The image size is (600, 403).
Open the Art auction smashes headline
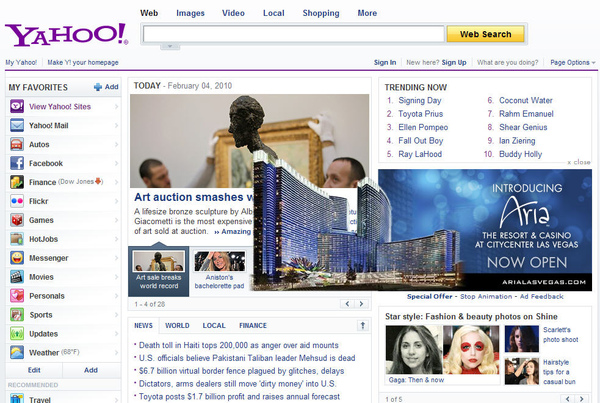(x=193, y=197)
